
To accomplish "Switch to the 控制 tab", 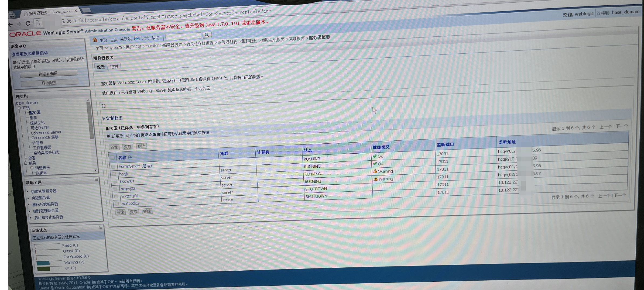I will coord(114,66).
